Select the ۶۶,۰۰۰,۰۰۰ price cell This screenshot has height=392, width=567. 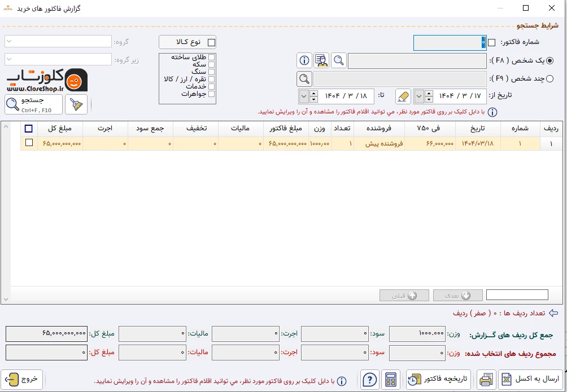point(430,144)
